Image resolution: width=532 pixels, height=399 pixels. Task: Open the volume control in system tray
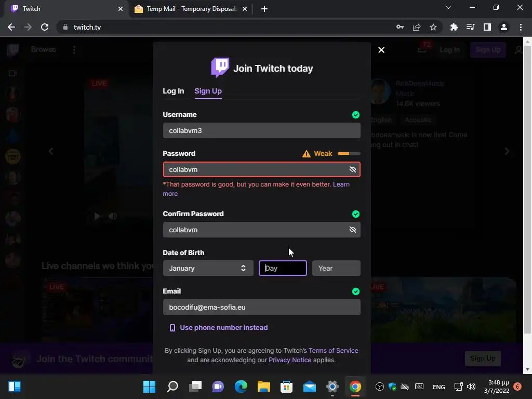tap(471, 387)
